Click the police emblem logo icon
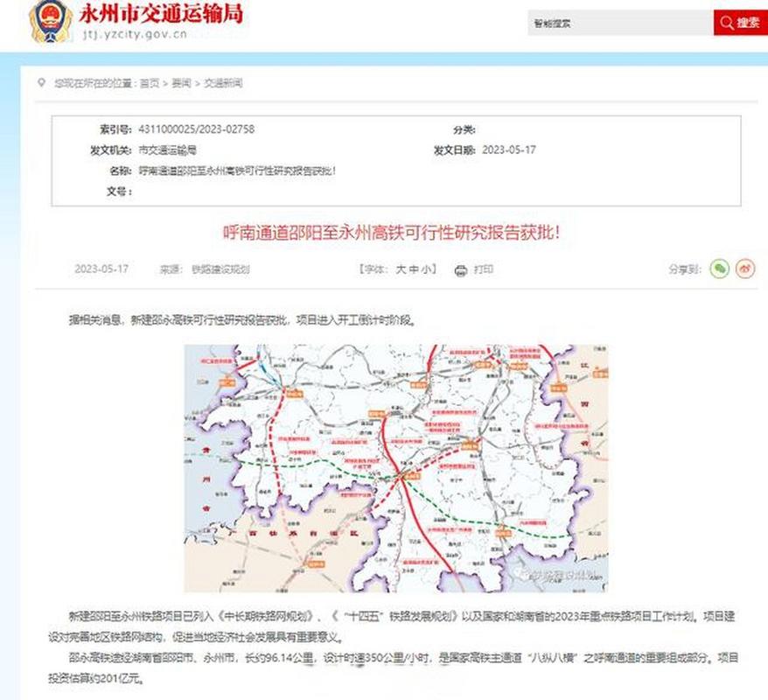 pyautogui.click(x=48, y=20)
